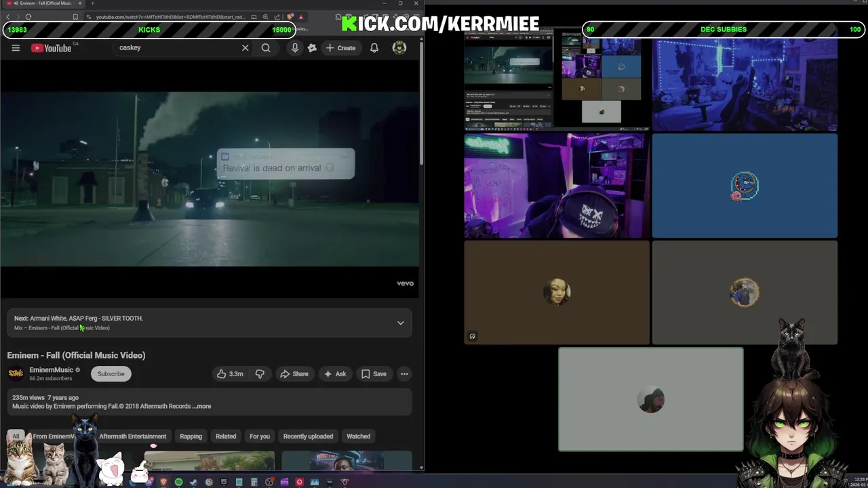Clear the 'caskey' search text
This screenshot has height=488, width=868.
coord(245,48)
